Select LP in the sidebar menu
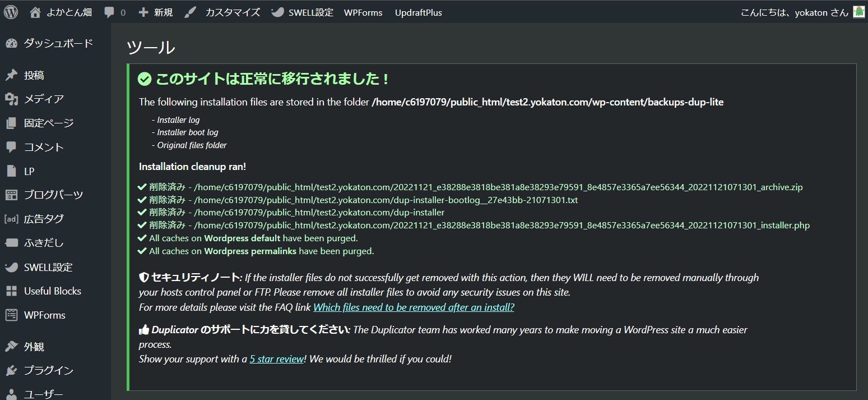Viewport: 868px width, 400px height. tap(29, 171)
